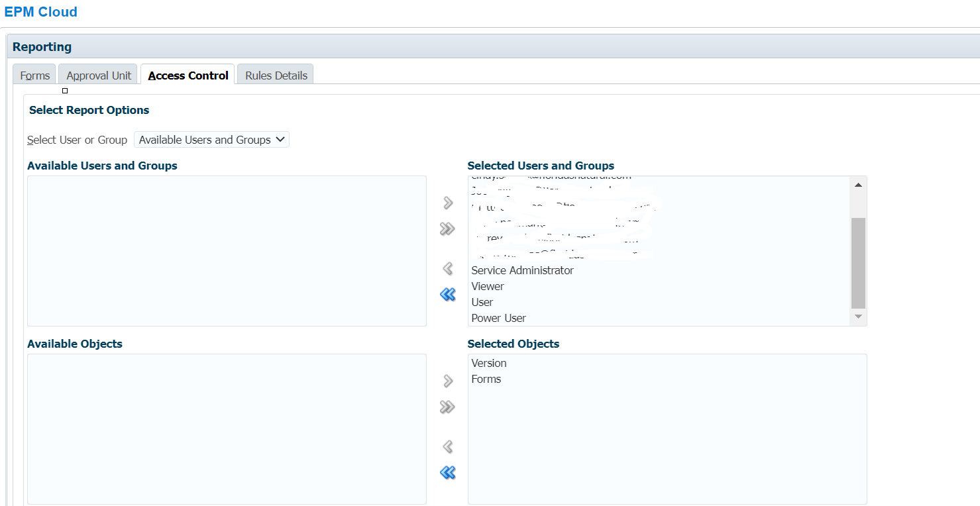Image resolution: width=980 pixels, height=506 pixels.
Task: Select the Access Control tab
Action: pos(188,75)
